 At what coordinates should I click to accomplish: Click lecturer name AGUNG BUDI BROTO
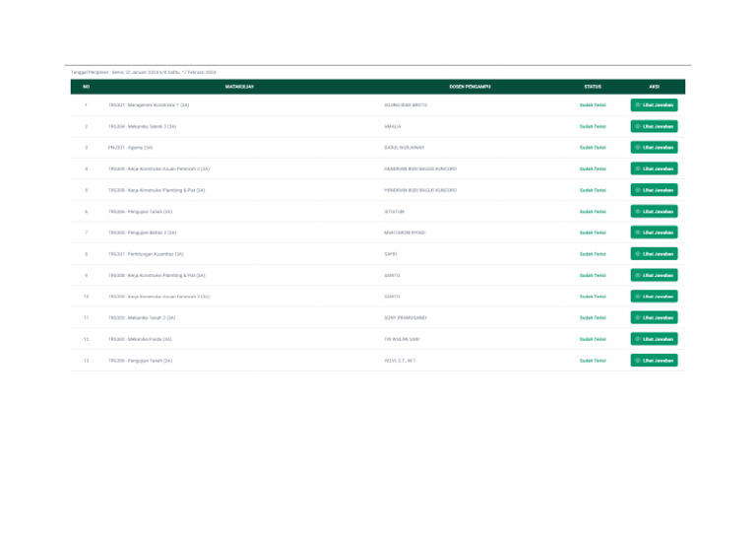[406, 105]
